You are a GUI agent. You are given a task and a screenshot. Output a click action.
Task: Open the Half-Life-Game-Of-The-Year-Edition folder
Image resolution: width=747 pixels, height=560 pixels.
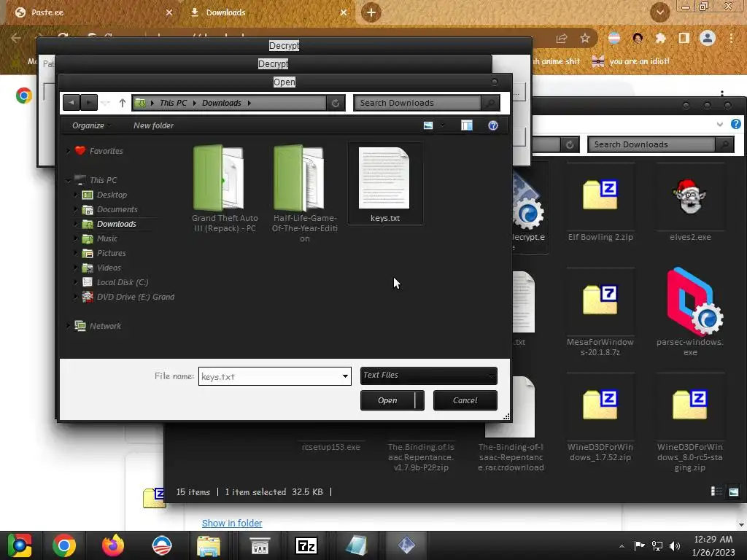coord(304,194)
